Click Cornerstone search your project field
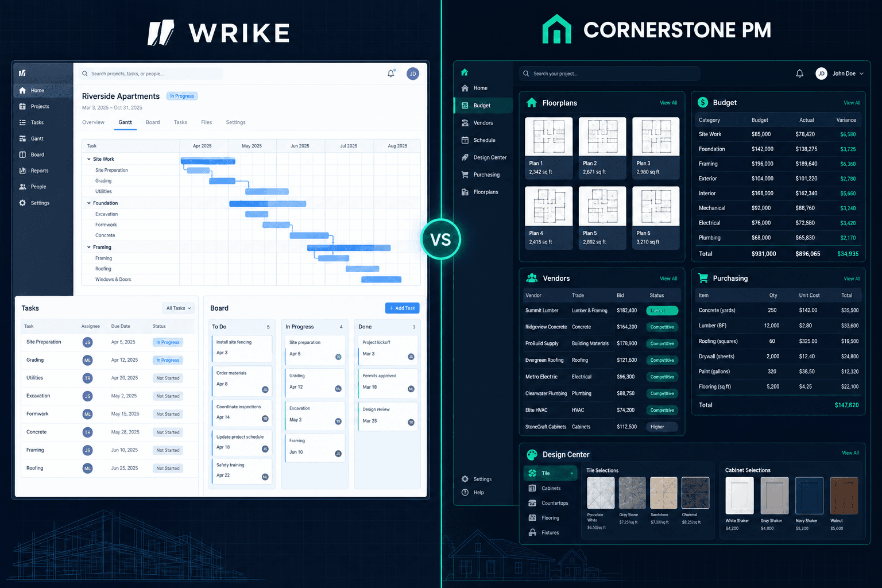882x588 pixels. 609,73
